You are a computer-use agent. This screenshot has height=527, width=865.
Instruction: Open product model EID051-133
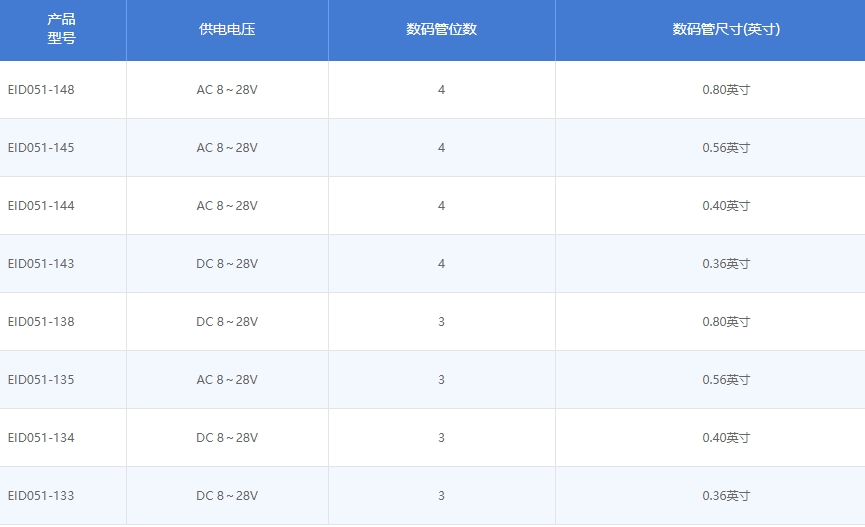pyautogui.click(x=41, y=496)
